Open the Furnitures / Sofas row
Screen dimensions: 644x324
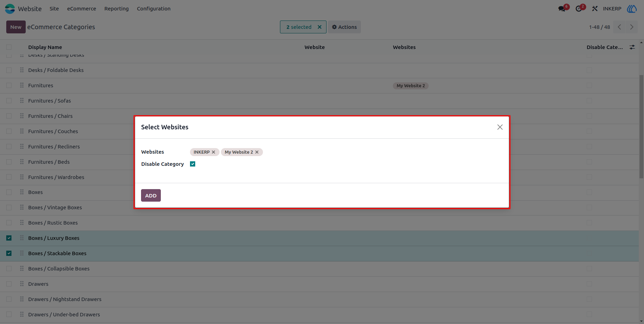point(50,101)
